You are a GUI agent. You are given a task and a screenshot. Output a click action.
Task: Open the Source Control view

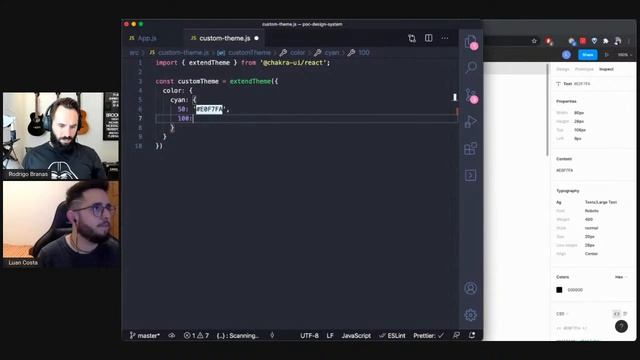pos(471,96)
